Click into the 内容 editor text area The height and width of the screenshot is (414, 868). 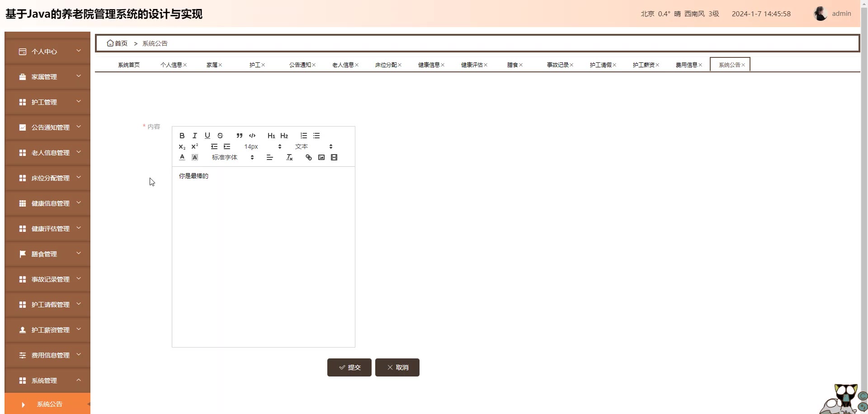pyautogui.click(x=264, y=257)
